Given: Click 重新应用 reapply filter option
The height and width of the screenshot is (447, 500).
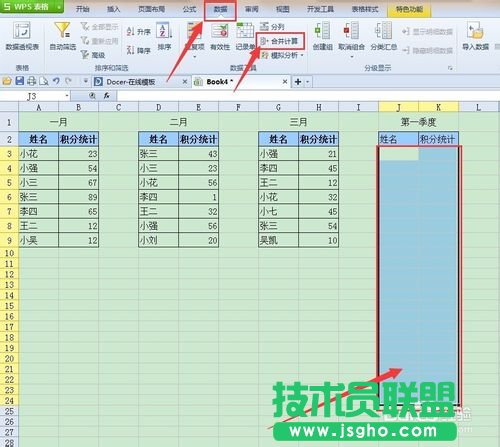Looking at the screenshot, I should (100, 41).
